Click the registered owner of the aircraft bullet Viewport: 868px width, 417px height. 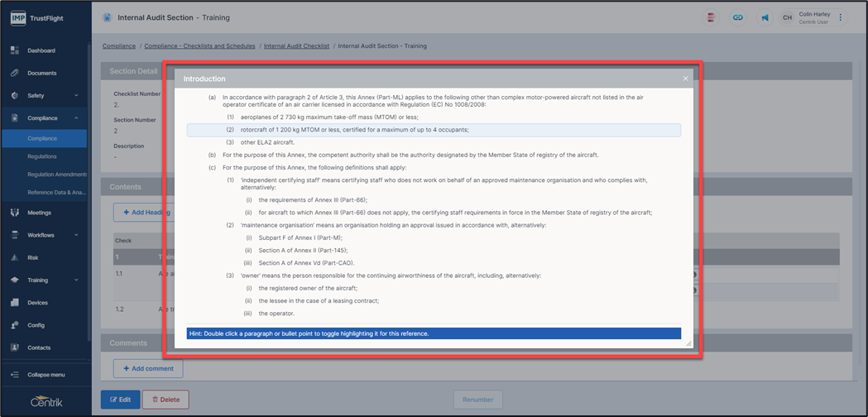coord(308,288)
